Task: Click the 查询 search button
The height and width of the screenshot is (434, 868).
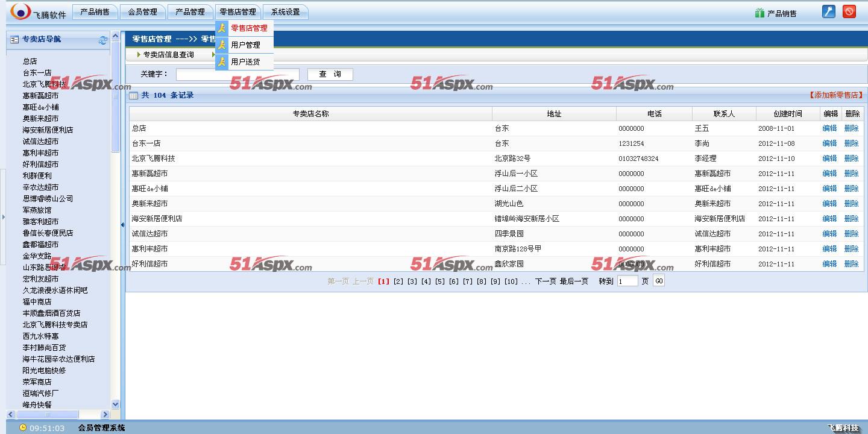Action: (x=330, y=74)
